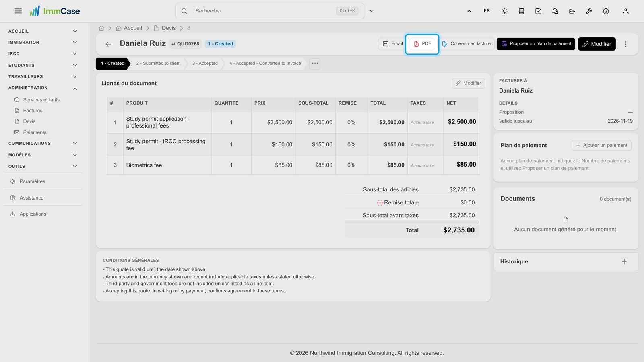The image size is (644, 362).
Task: Open more stages ellipsis button
Action: point(315,64)
